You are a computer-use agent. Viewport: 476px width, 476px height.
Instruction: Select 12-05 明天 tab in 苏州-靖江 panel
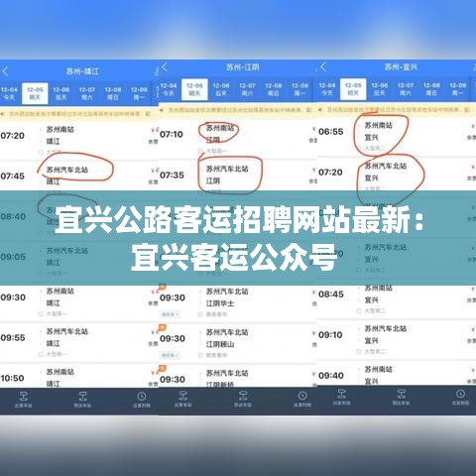coord(35,93)
